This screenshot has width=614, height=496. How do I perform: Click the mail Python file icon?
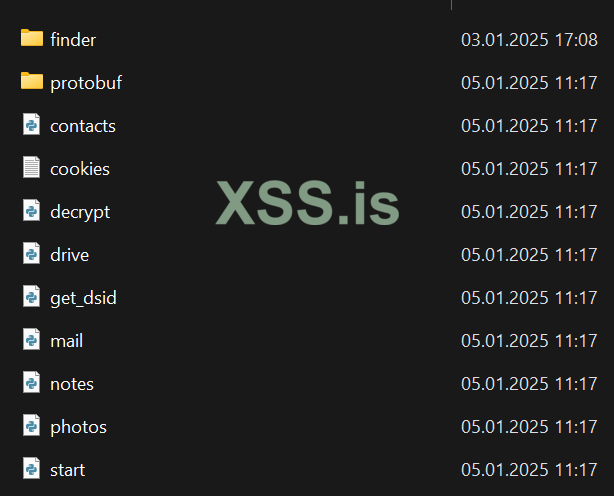32,340
